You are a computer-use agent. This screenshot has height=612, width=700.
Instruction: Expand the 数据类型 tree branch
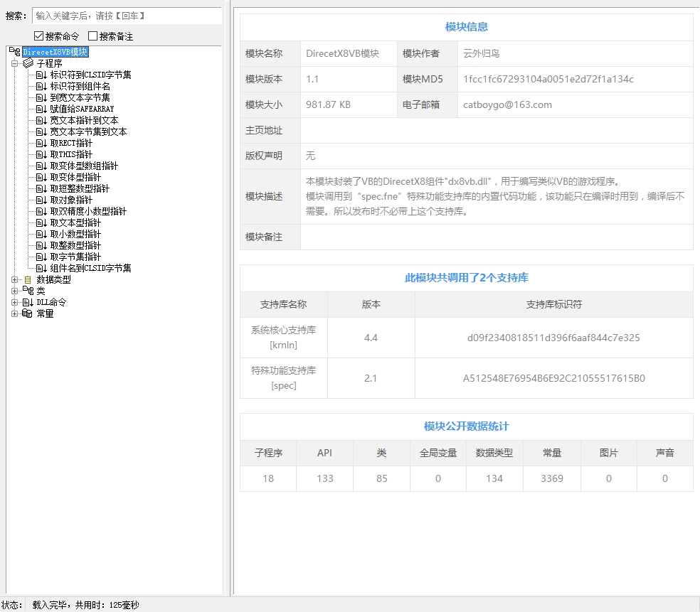tap(14, 279)
